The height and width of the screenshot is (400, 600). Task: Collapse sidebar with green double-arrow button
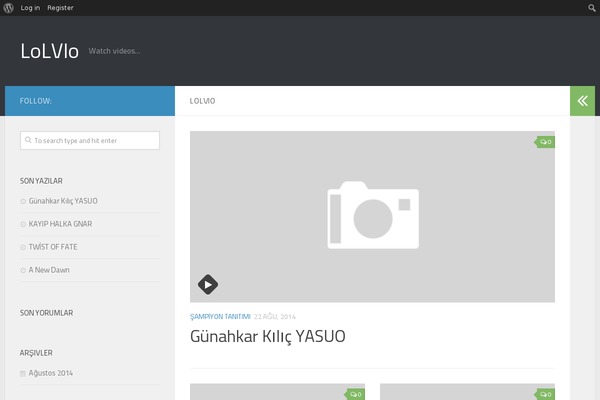pyautogui.click(x=582, y=101)
